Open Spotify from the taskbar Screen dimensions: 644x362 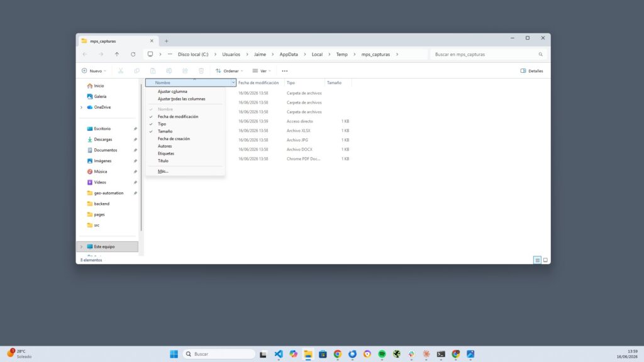[382, 354]
